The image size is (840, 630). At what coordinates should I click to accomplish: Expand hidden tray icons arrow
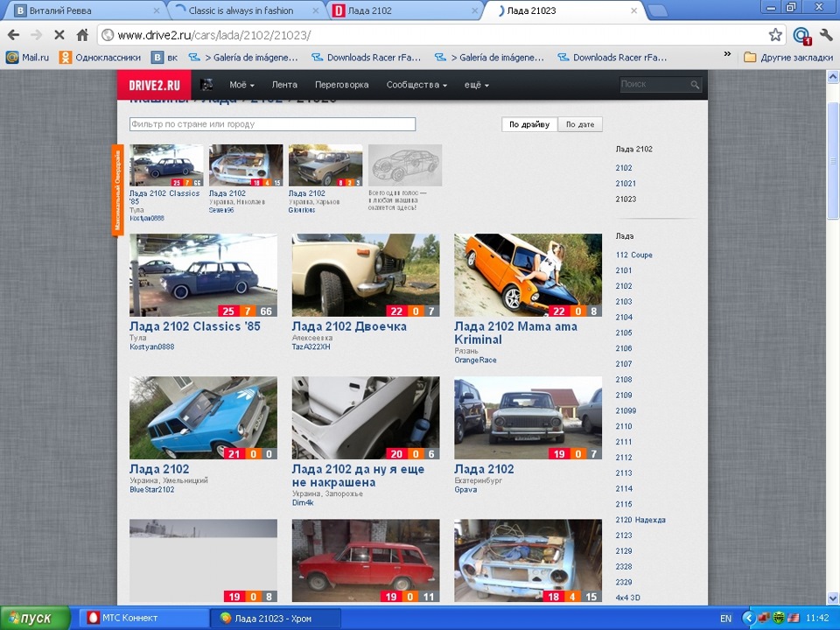pos(748,619)
